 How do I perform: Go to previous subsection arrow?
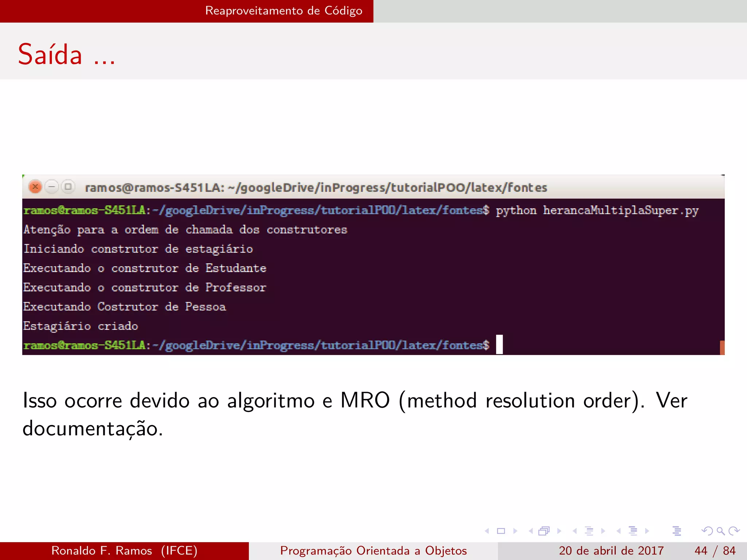[x=575, y=531]
